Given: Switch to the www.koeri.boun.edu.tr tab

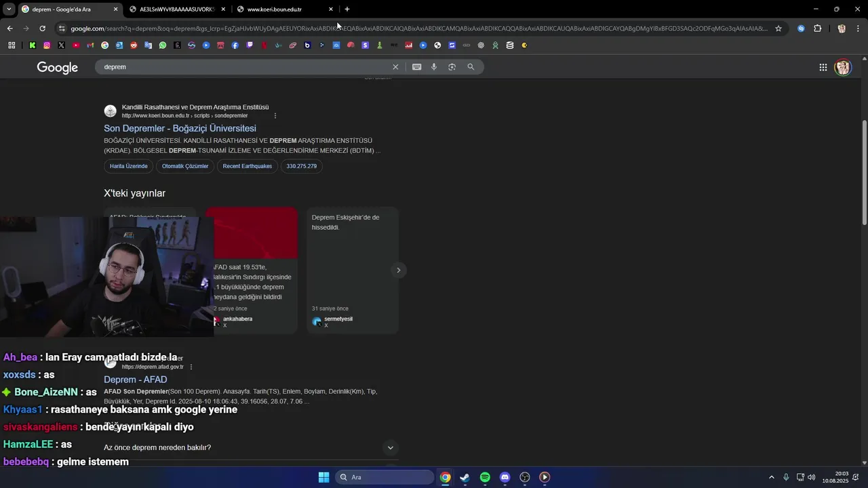Looking at the screenshot, I should (285, 9).
